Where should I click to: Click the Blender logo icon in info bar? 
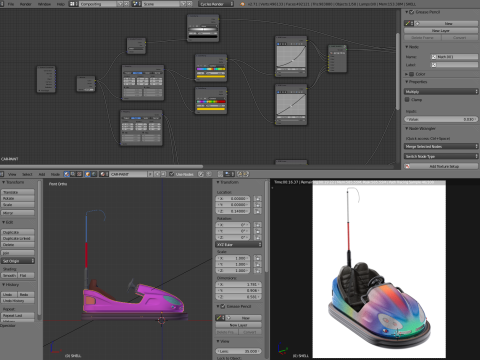pos(242,4)
